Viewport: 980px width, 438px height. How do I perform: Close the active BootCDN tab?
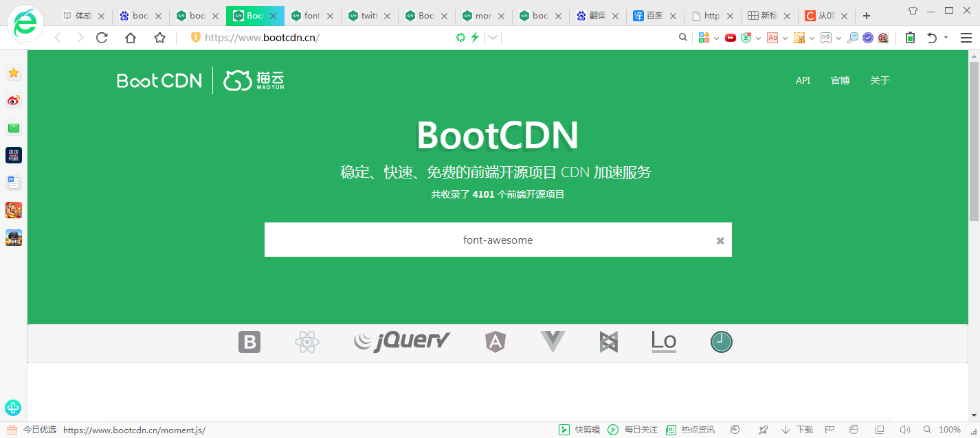tap(273, 16)
